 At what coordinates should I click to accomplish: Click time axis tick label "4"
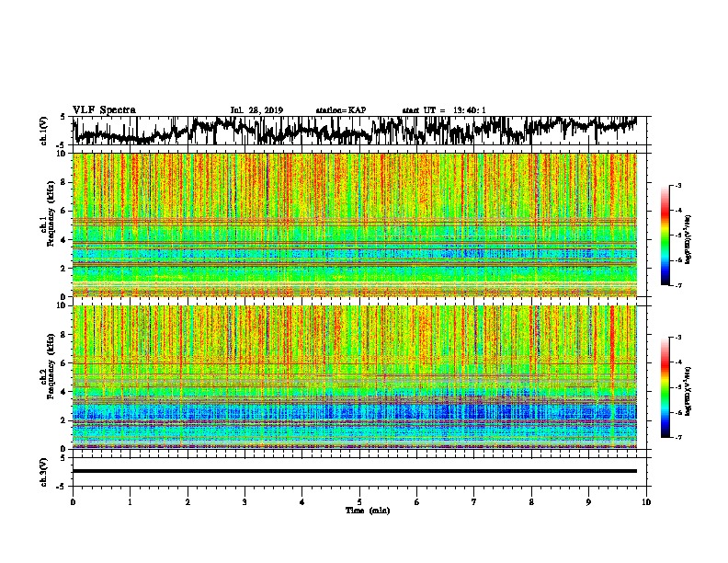coord(302,502)
